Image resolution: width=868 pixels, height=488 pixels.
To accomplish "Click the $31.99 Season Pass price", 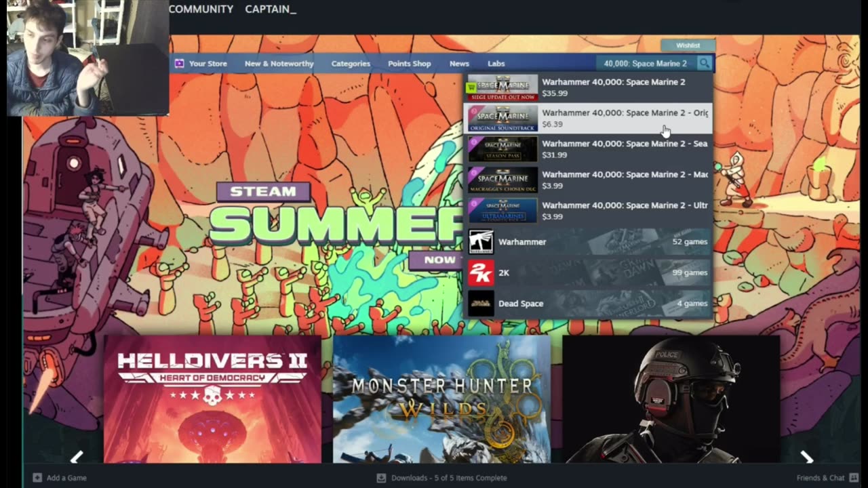I will click(x=555, y=155).
